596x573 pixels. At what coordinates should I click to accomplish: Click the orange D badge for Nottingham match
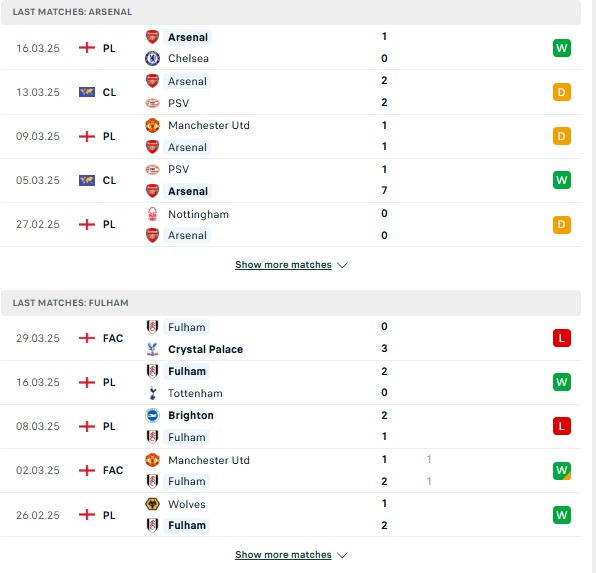[562, 224]
